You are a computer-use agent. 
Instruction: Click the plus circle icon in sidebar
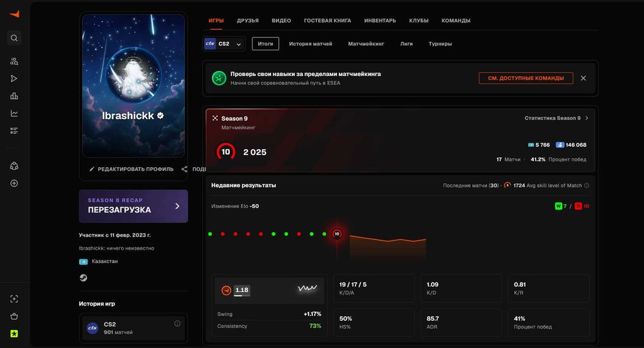(x=14, y=183)
